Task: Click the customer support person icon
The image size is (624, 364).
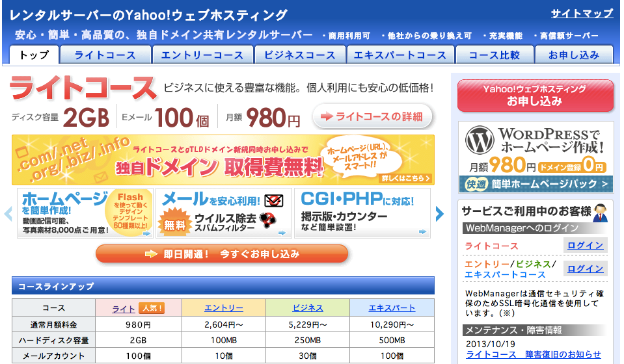Action: click(x=600, y=213)
